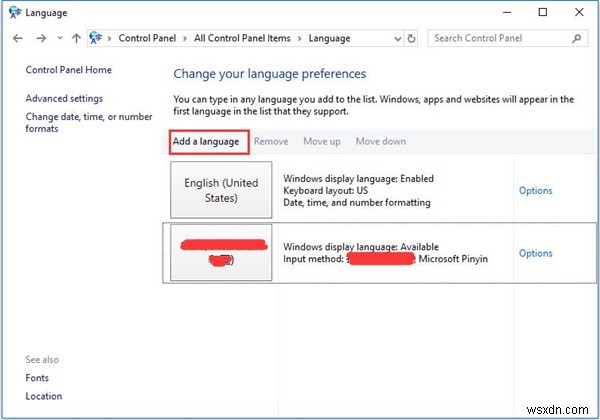Click Windows display language: Available text
This screenshot has width=600, height=420.
[x=361, y=247]
